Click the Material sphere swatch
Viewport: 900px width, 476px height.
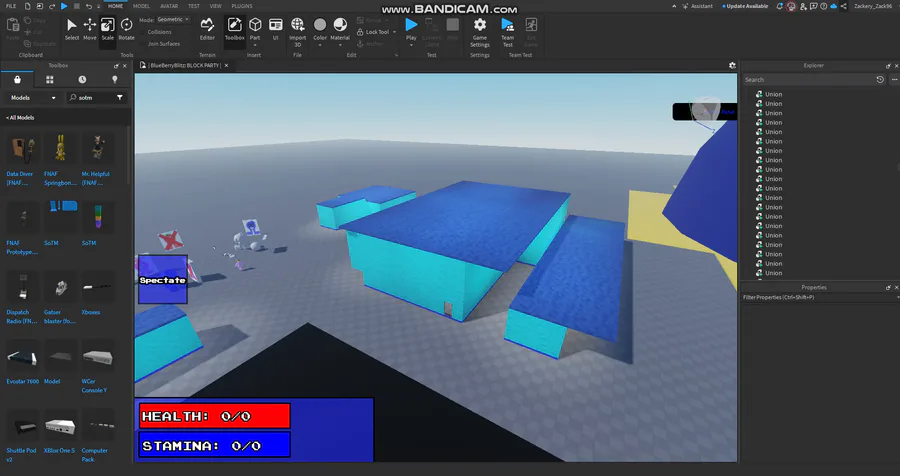pyautogui.click(x=340, y=24)
